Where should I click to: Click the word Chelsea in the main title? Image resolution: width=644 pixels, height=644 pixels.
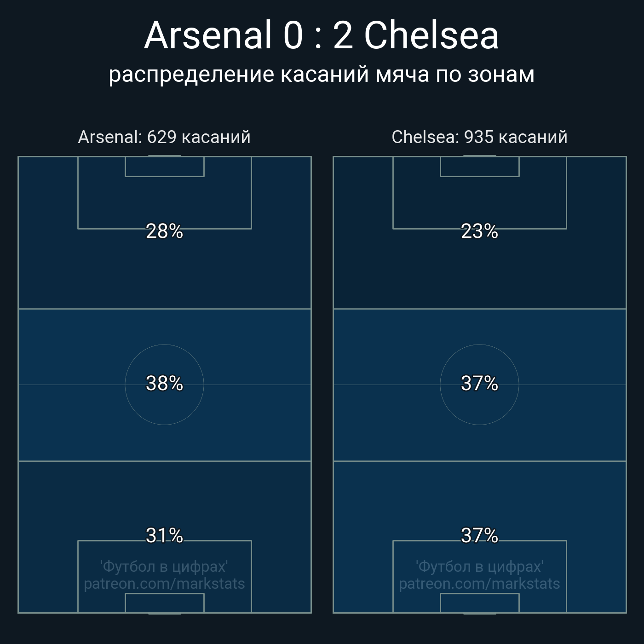[431, 35]
